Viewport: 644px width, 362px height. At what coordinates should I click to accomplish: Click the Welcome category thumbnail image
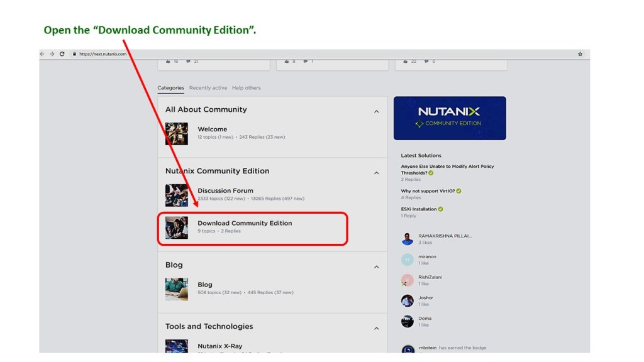click(x=176, y=133)
